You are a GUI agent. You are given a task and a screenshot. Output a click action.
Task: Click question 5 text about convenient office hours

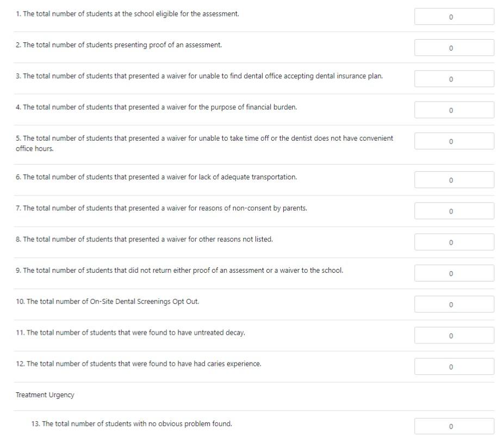tap(204, 143)
